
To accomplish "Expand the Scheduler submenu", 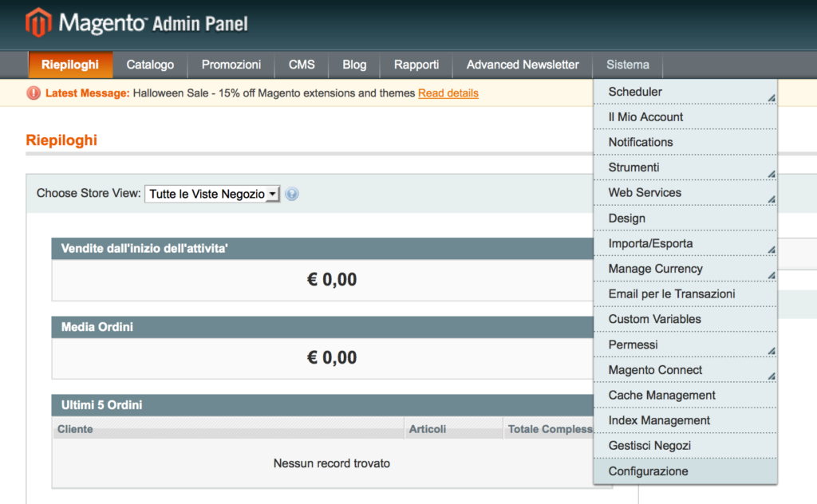I will tap(685, 92).
